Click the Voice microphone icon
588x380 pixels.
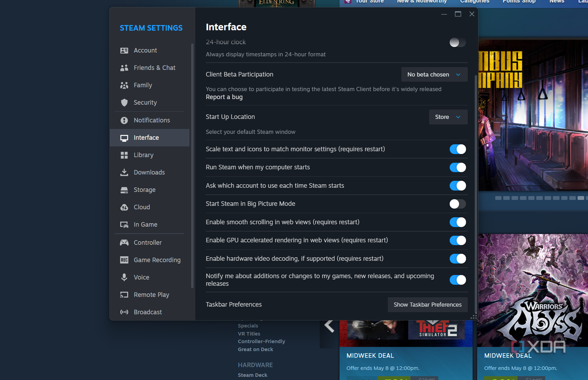pos(124,277)
